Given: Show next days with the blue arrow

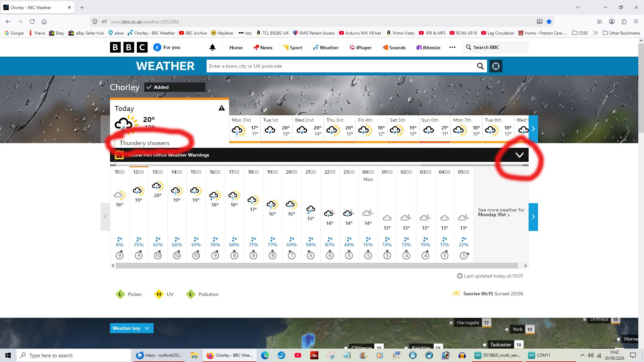Looking at the screenshot, I should 533,129.
